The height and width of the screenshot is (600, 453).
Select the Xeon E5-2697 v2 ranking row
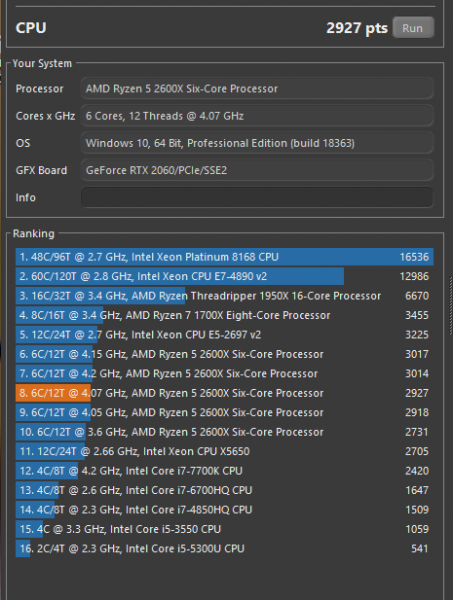(x=225, y=335)
